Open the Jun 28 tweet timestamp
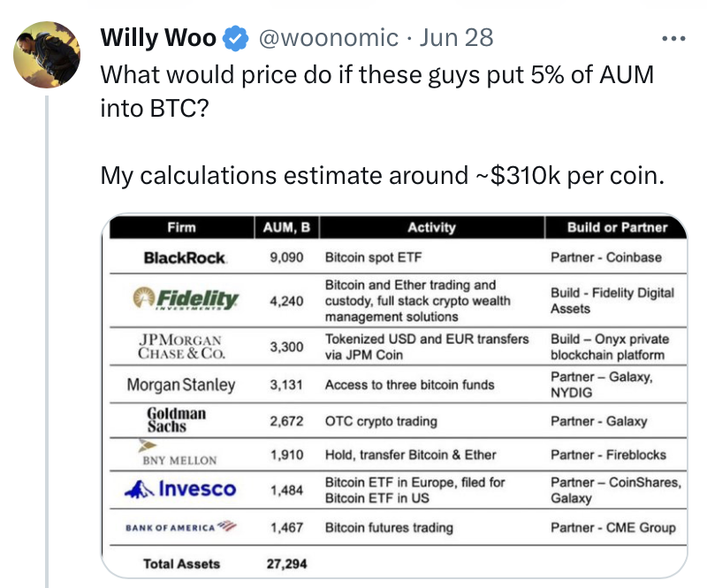The image size is (707, 588). (456, 38)
